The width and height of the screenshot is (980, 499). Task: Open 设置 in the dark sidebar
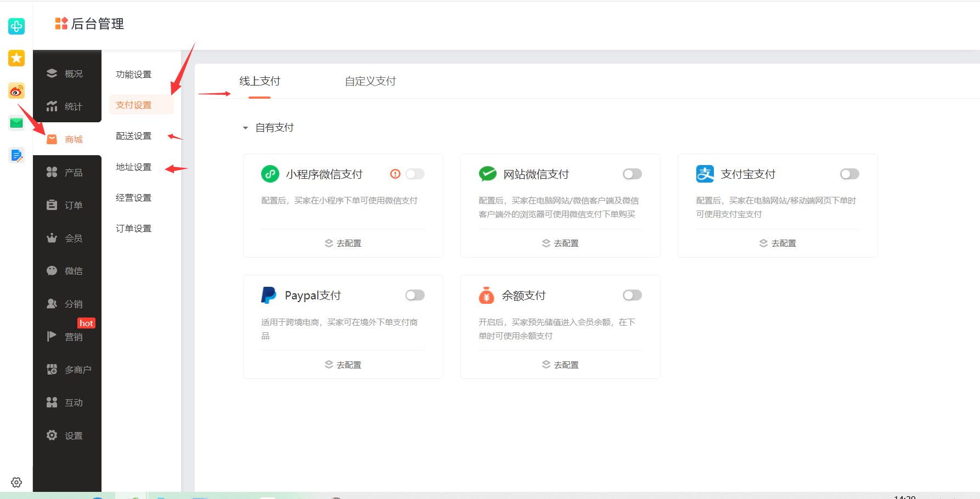click(x=67, y=435)
